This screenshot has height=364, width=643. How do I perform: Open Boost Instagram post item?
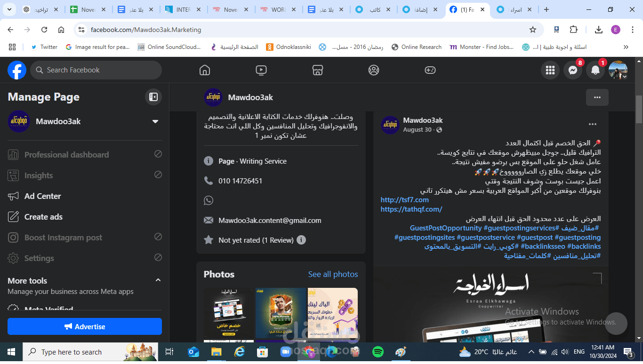(85, 237)
